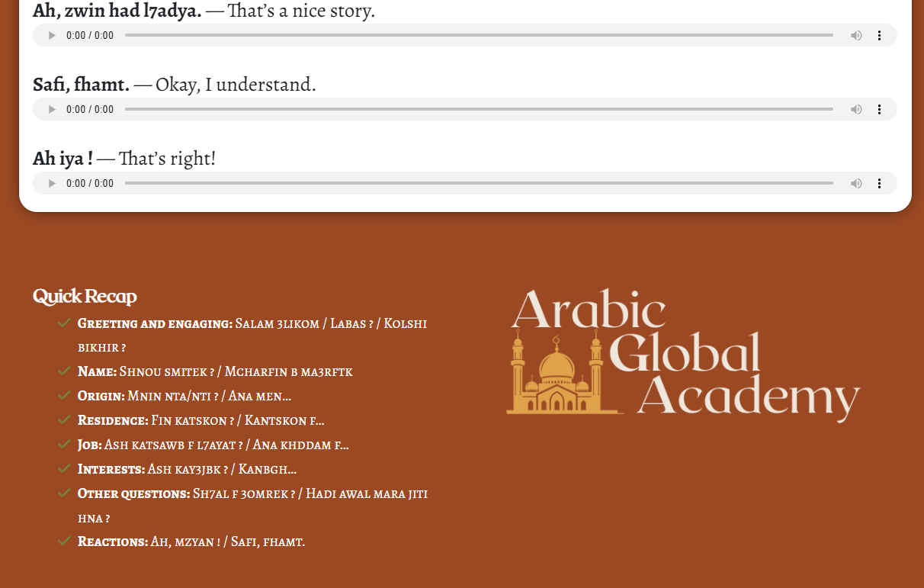924x588 pixels.
Task: Mute the "Ah iya !" audio player
Action: pyautogui.click(x=856, y=184)
